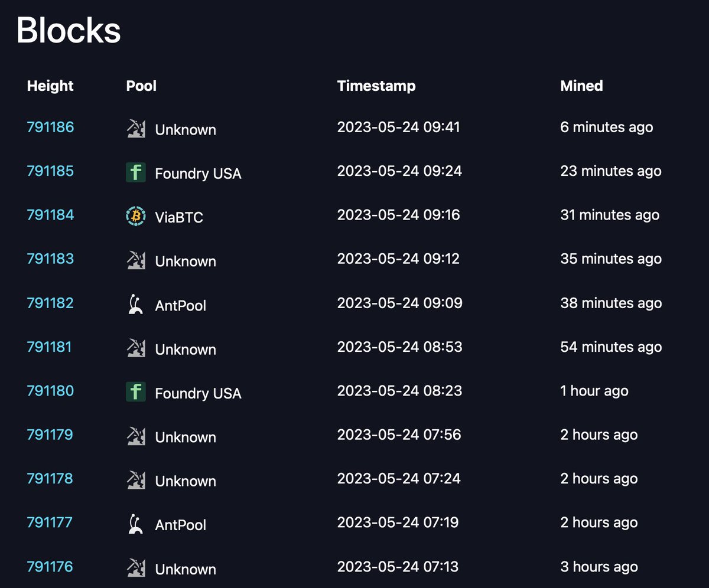Image resolution: width=709 pixels, height=588 pixels.
Task: Click the Foundry USA icon in row 791180
Action: (136, 392)
